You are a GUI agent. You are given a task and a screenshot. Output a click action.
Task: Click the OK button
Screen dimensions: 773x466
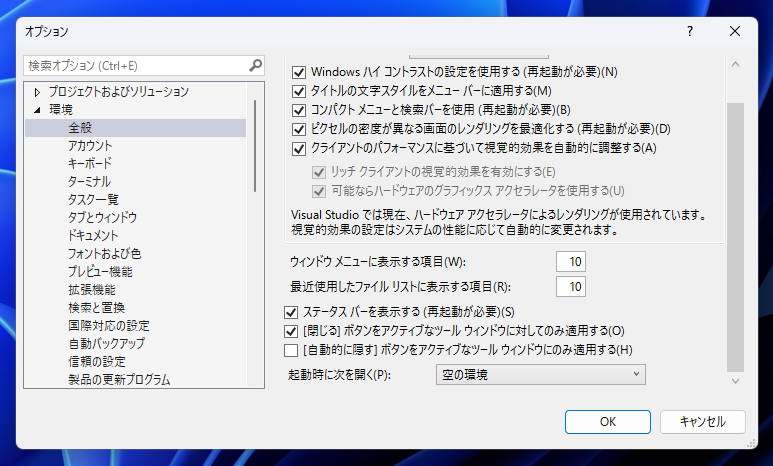coord(608,422)
